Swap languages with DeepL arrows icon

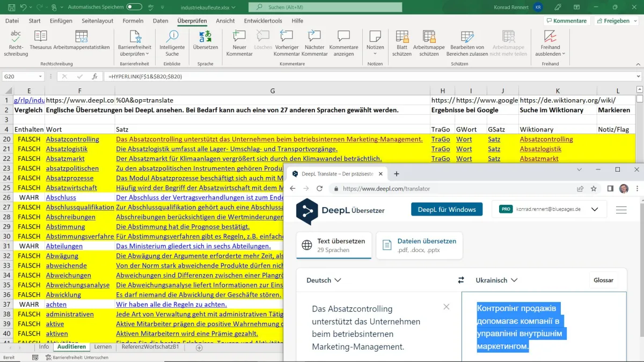coord(460,280)
